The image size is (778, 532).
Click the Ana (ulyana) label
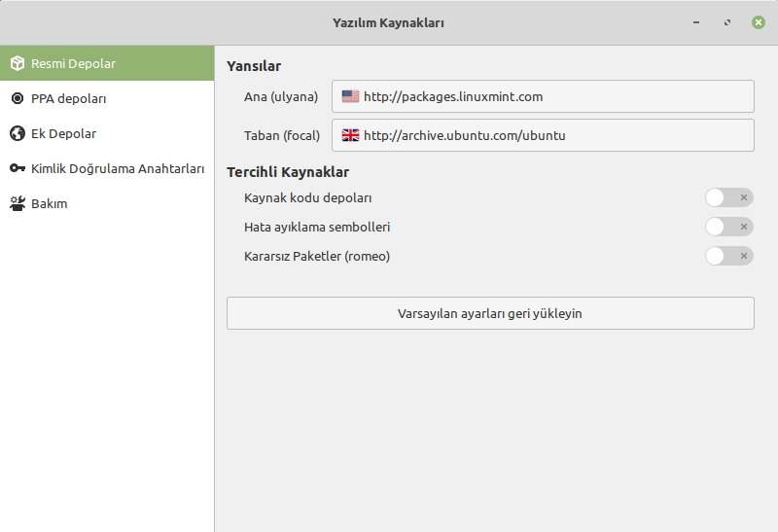[x=281, y=97]
